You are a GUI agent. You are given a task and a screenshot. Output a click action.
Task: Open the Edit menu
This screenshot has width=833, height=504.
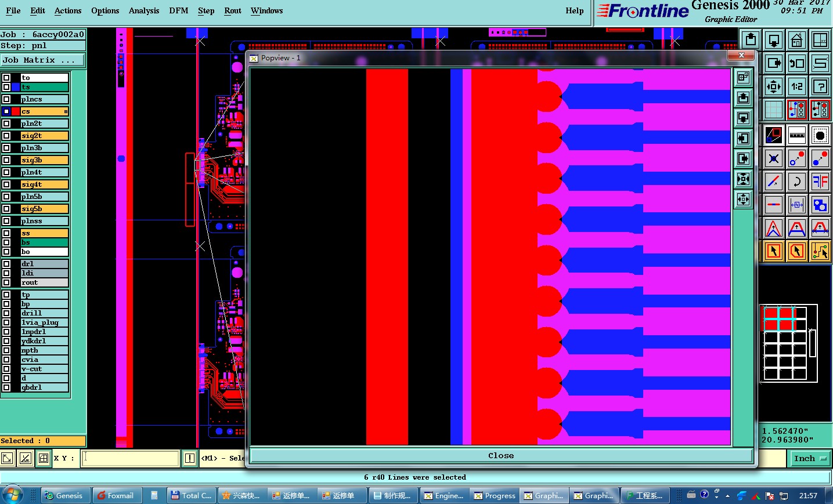[x=38, y=10]
